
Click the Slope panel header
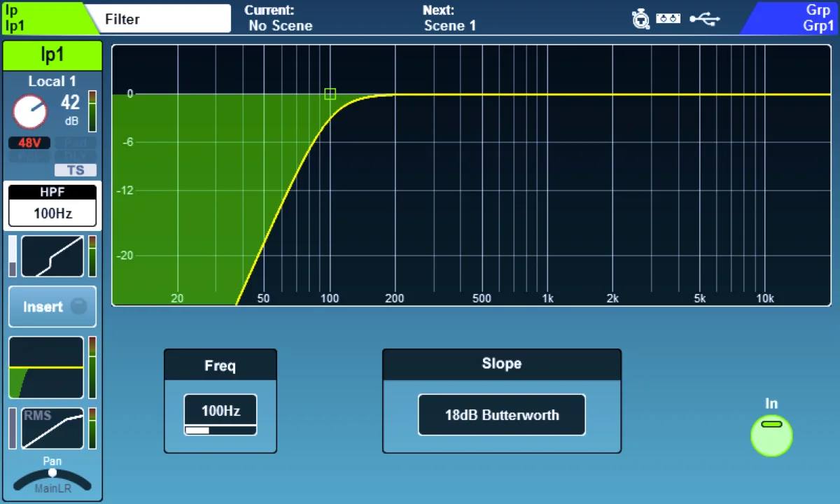tap(502, 365)
